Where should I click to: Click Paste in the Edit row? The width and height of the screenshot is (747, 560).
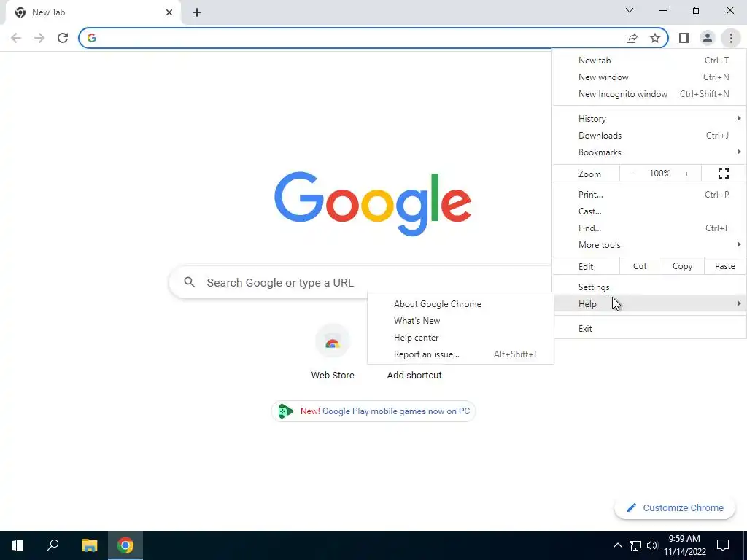(x=725, y=266)
